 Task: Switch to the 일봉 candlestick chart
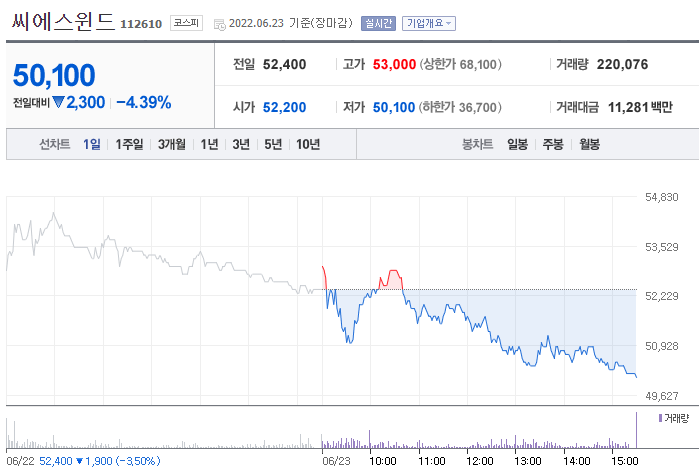pyautogui.click(x=518, y=144)
